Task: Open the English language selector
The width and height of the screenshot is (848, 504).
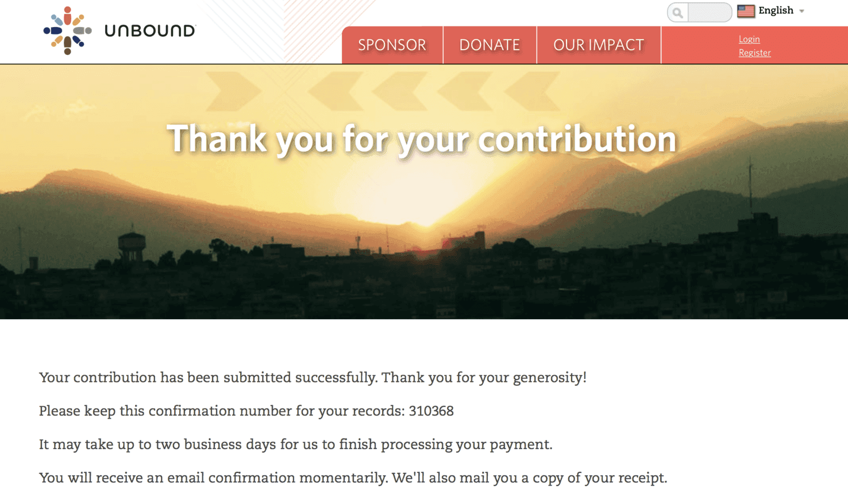Action: pos(776,11)
